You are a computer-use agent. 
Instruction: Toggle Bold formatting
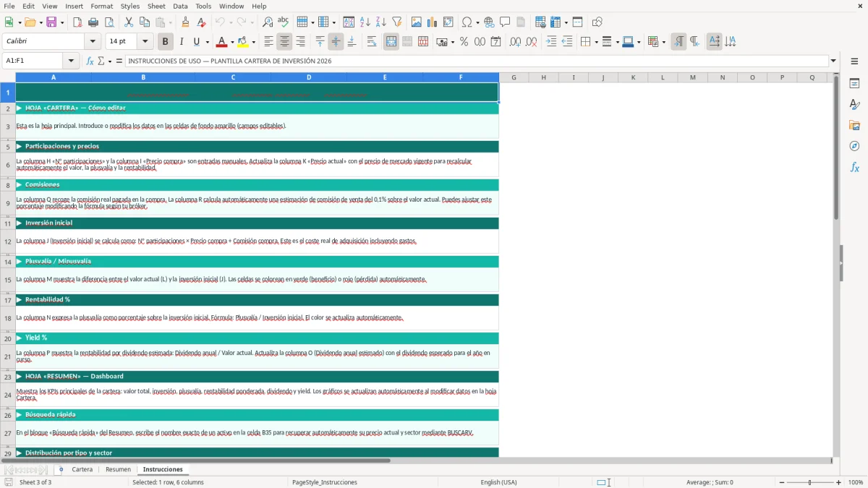166,42
